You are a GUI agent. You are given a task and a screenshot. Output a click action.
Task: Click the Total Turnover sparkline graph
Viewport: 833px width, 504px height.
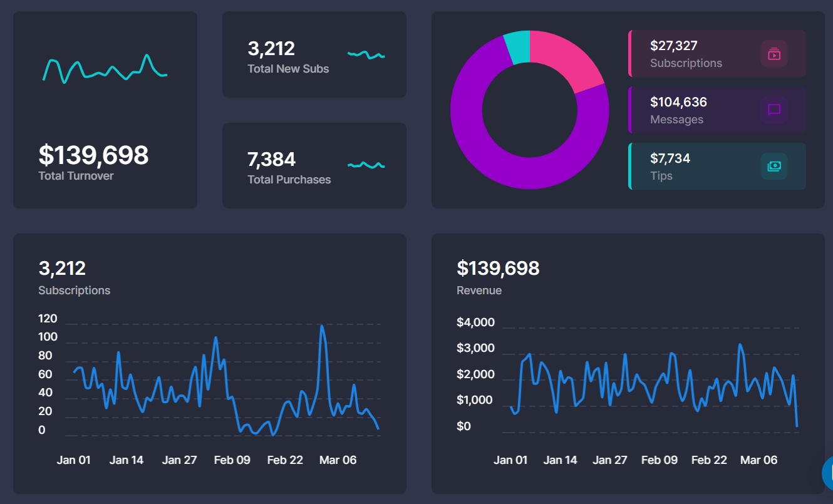point(105,69)
